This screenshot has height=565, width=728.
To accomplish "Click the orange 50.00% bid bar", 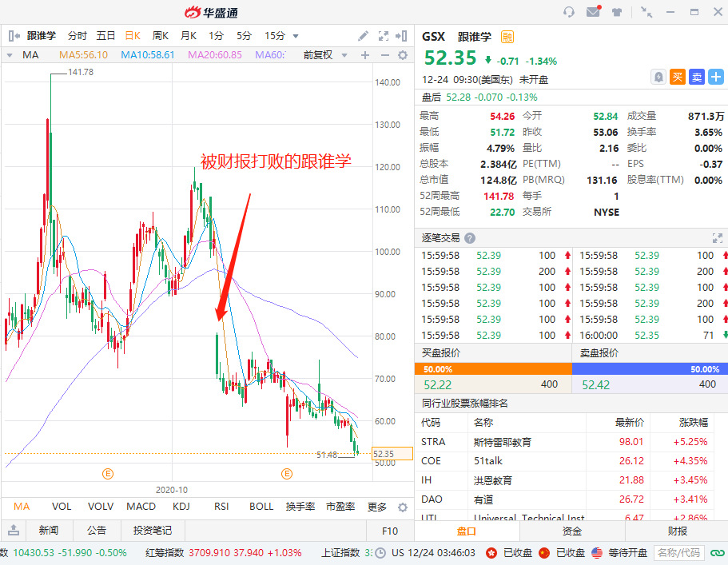I will click(x=493, y=369).
